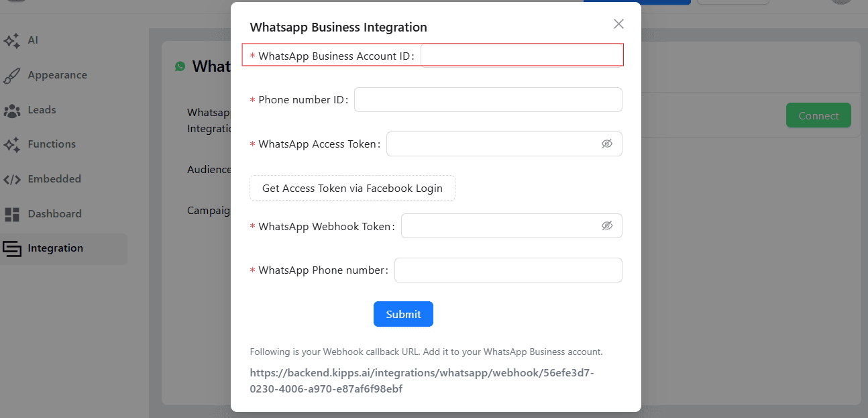This screenshot has width=868, height=418.
Task: Select the WhatsApp Phone number input
Action: point(508,270)
